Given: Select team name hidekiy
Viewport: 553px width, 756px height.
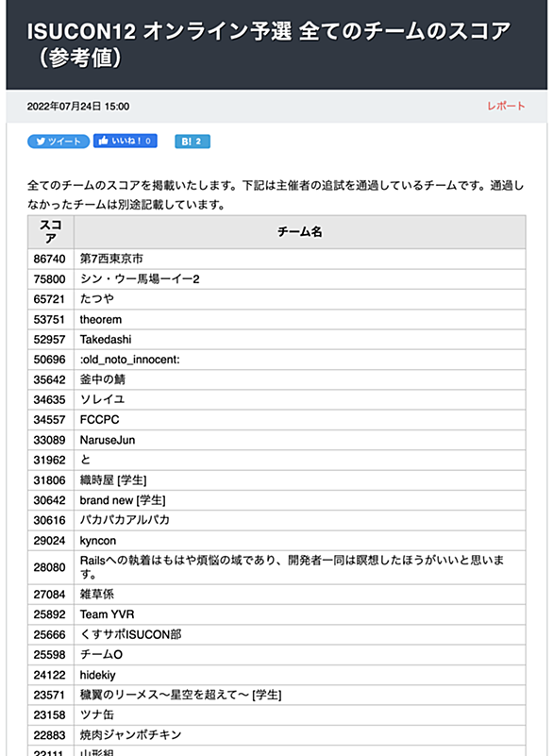Looking at the screenshot, I should tap(97, 675).
